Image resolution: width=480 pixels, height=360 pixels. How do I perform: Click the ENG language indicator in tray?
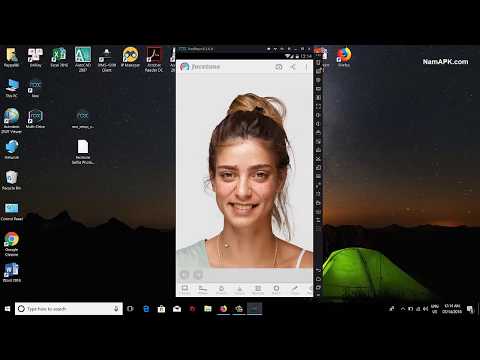click(x=435, y=309)
